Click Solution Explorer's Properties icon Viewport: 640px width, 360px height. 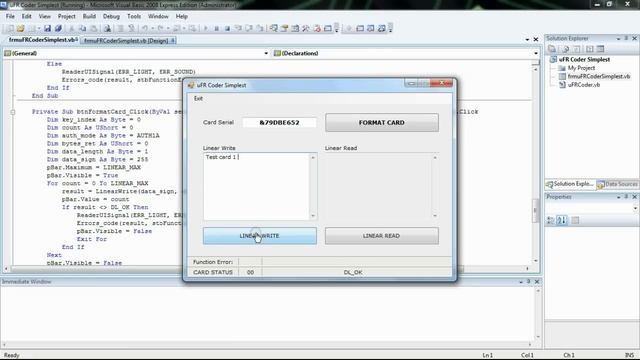pos(552,49)
